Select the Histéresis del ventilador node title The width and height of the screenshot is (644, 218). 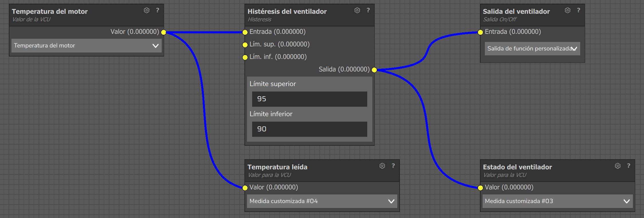pyautogui.click(x=287, y=11)
